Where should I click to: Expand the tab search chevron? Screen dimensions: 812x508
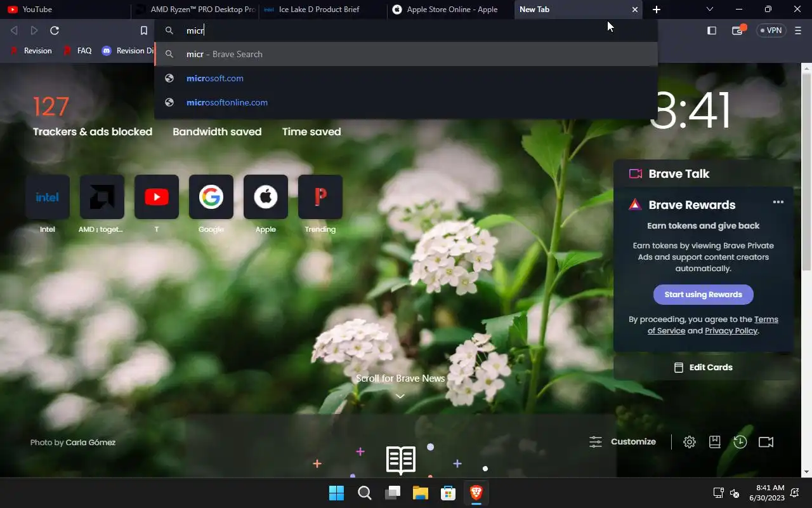[x=710, y=10]
